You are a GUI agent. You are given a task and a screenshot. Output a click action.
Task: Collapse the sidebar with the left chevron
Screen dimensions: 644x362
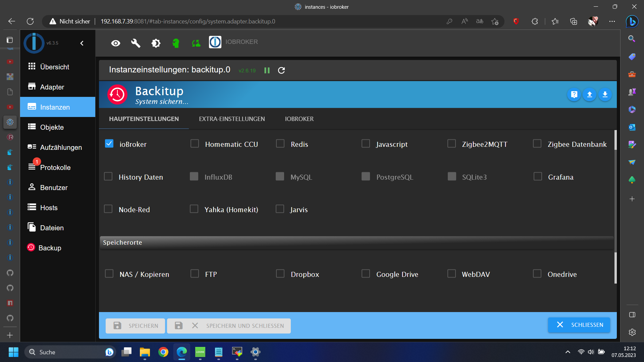(82, 43)
